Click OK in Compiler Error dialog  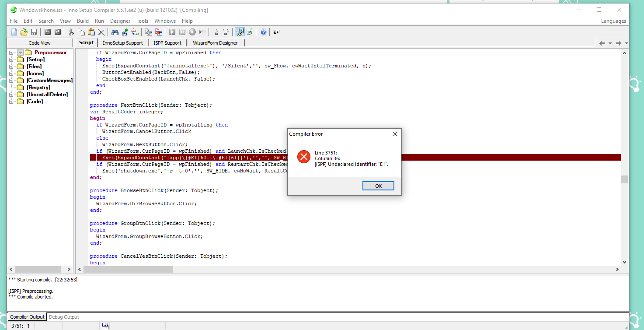click(x=378, y=186)
